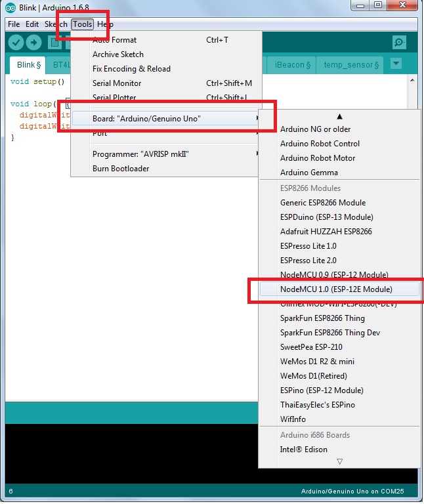
Task: Select SweetPea ESP-210 board
Action: (x=339, y=347)
